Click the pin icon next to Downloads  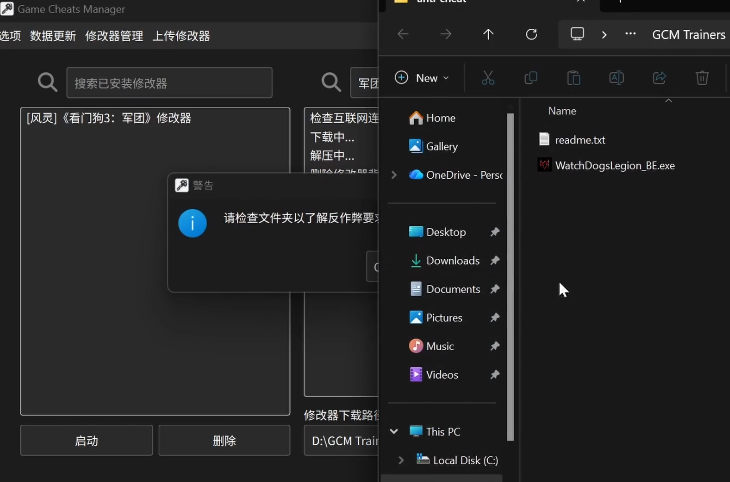pos(494,260)
